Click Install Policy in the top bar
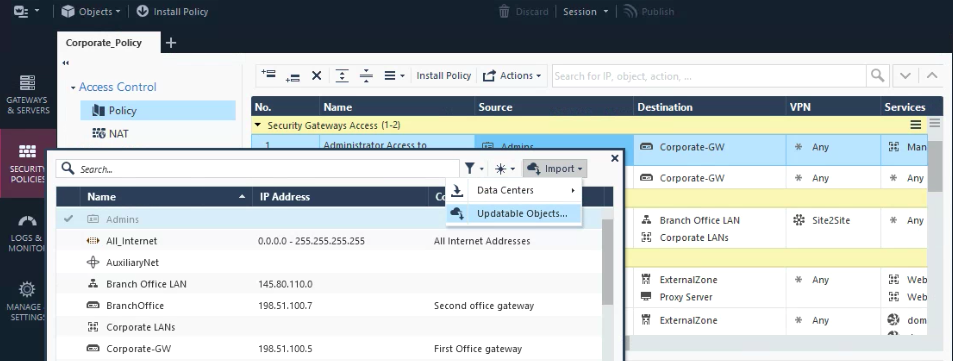This screenshot has width=953, height=361. coord(172,11)
